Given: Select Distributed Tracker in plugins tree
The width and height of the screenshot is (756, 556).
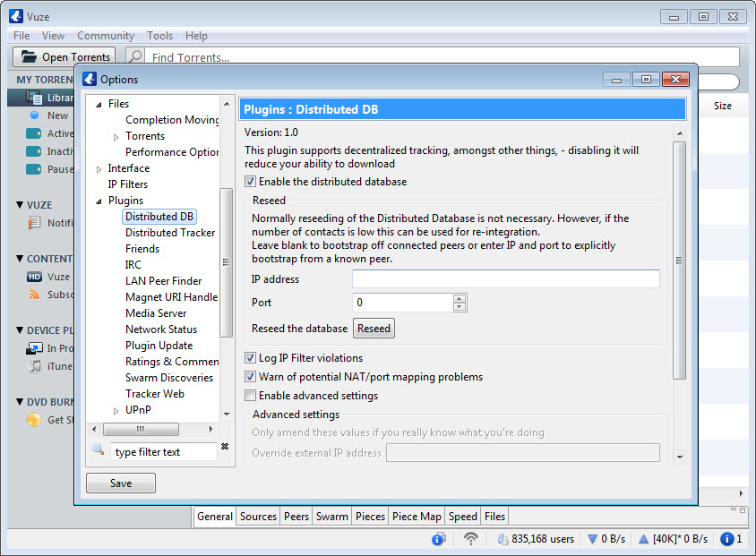Looking at the screenshot, I should pyautogui.click(x=169, y=233).
